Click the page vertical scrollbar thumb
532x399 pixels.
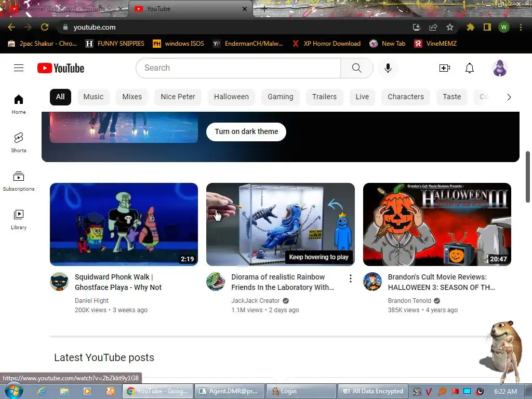pos(528,177)
